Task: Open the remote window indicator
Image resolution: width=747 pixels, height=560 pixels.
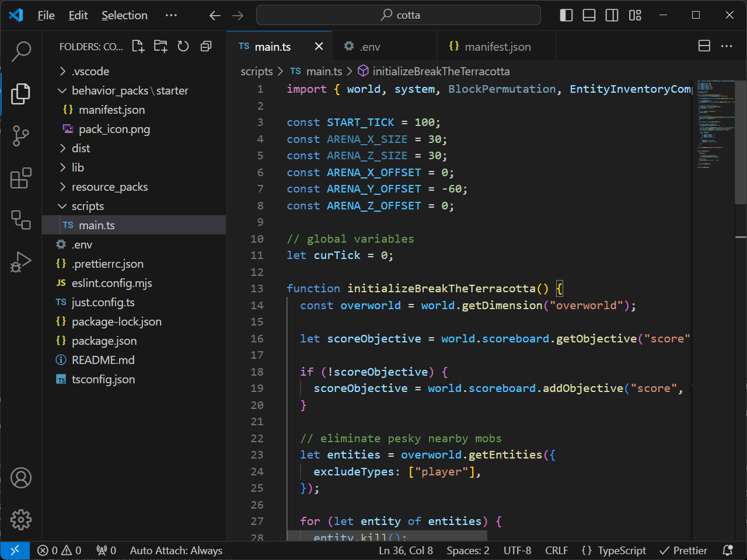Action: [x=15, y=550]
